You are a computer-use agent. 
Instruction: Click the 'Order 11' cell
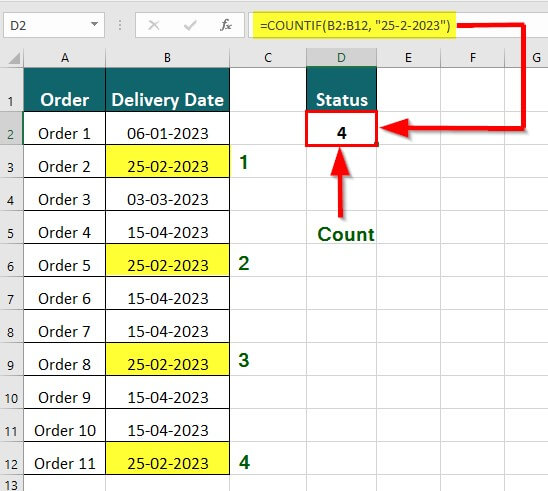pos(64,458)
